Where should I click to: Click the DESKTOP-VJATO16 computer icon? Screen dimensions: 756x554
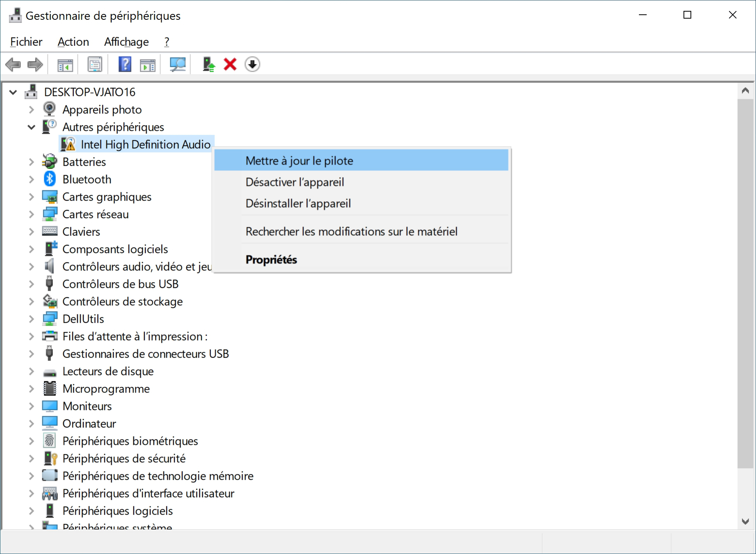coord(31,92)
